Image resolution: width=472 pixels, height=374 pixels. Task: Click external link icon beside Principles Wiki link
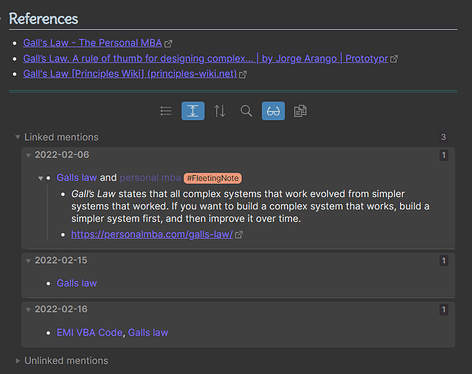(x=243, y=75)
